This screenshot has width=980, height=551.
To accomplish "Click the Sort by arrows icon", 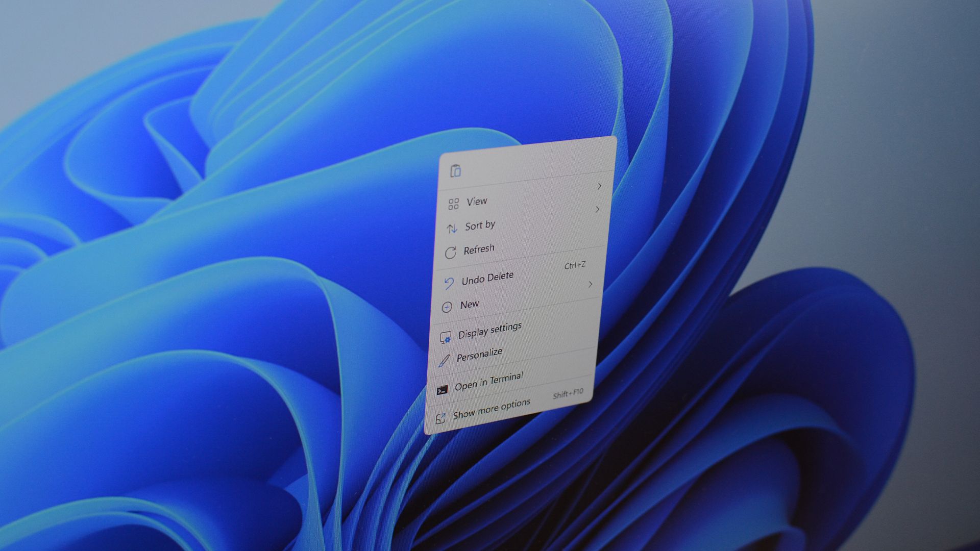I will [451, 228].
